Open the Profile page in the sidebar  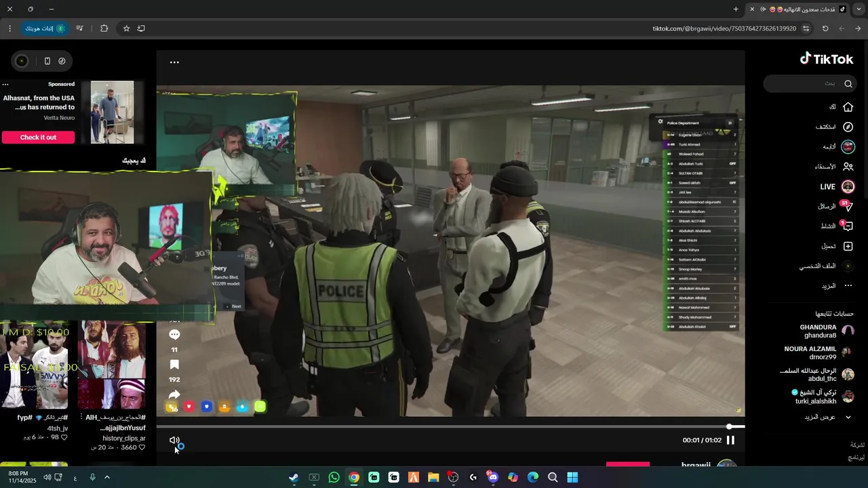click(x=826, y=266)
